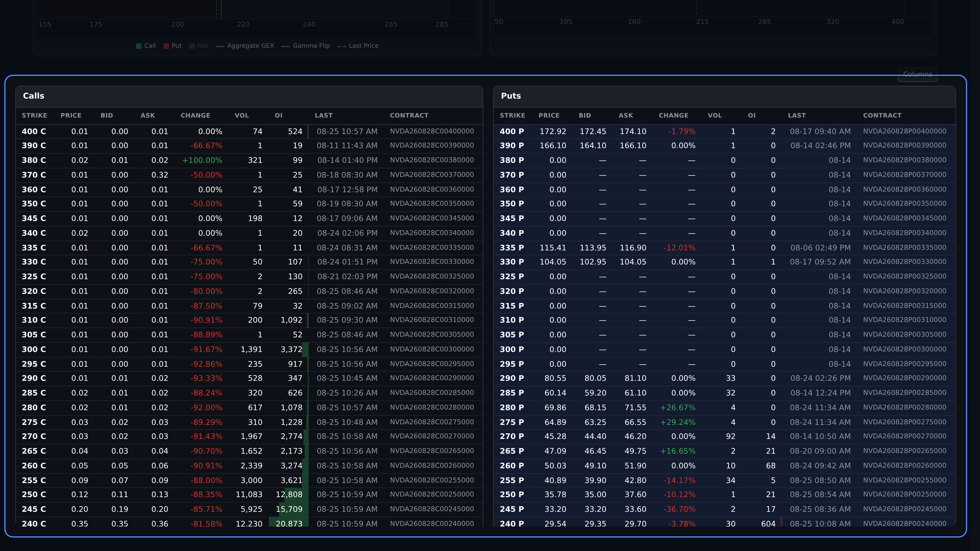
Task: Click ask 0.32 in 370 C row
Action: (x=160, y=175)
